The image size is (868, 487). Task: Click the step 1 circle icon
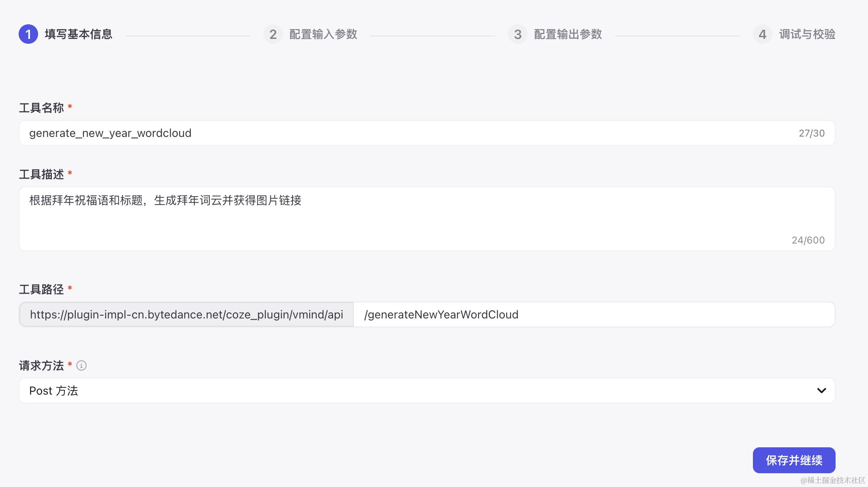(28, 34)
